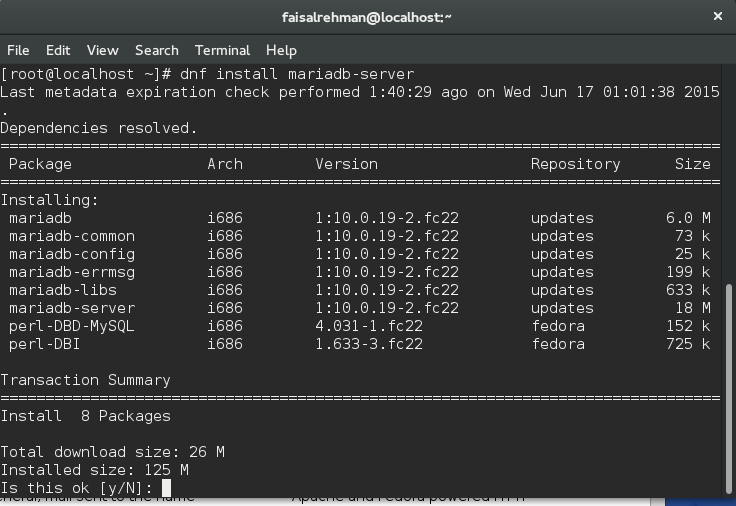Click the 'Transaction Summary' heading
Image resolution: width=736 pixels, height=506 pixels.
tap(85, 380)
